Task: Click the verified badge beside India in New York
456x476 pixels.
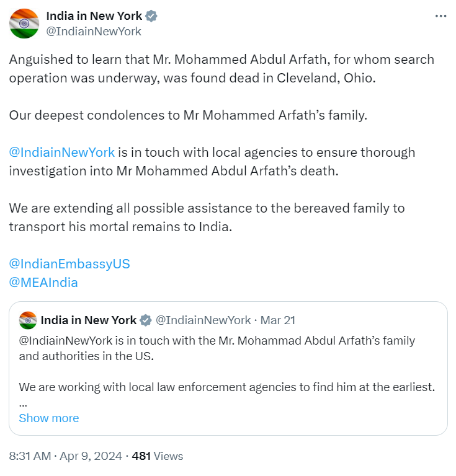Action: click(x=151, y=15)
